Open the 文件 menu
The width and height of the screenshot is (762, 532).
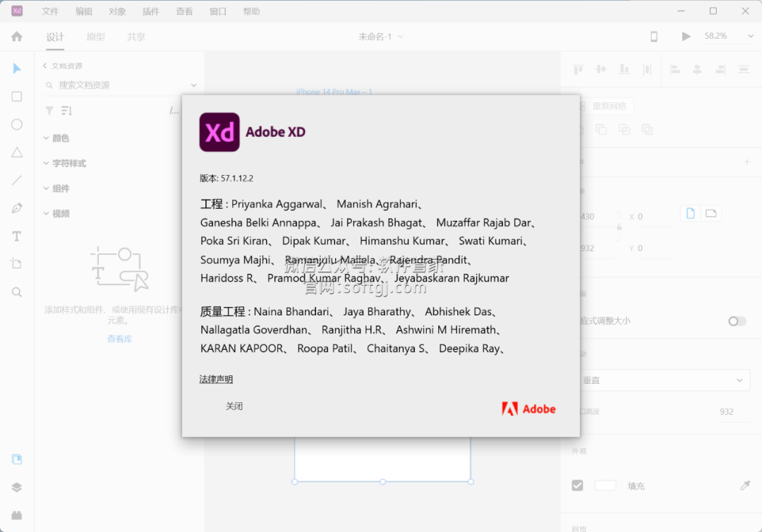point(50,11)
